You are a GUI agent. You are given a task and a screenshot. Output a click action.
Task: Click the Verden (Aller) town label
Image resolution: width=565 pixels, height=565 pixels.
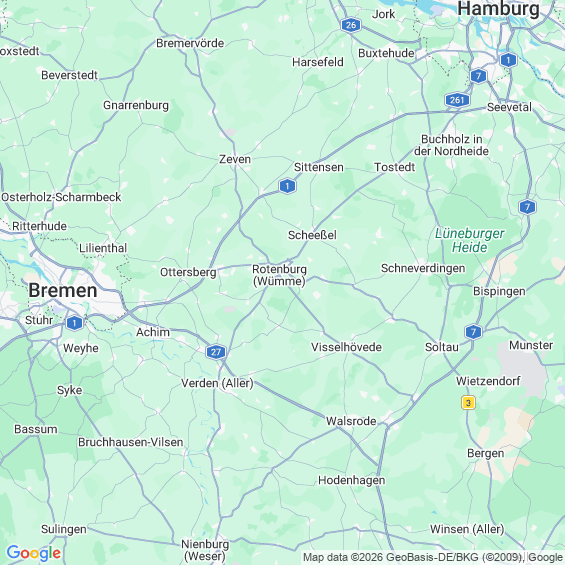217,383
